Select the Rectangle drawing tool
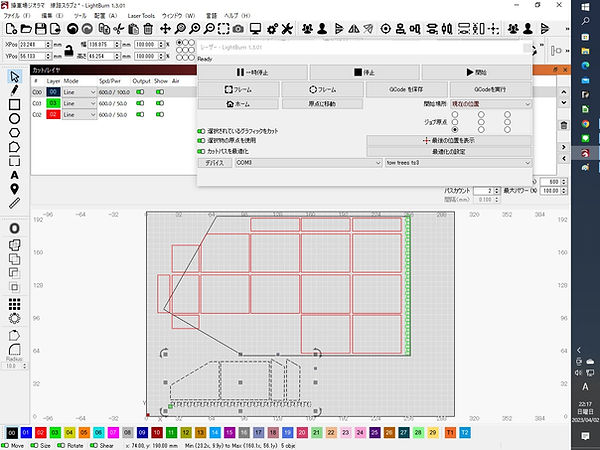The width and height of the screenshot is (600, 450). (x=15, y=104)
